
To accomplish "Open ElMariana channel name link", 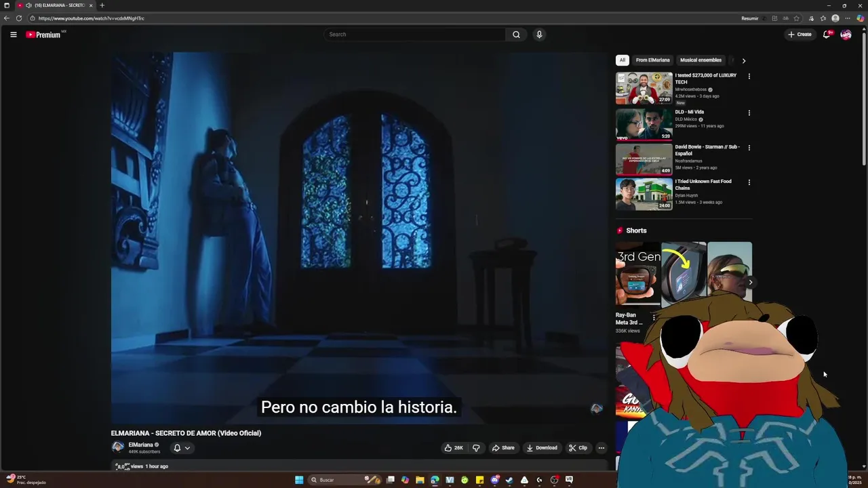I will click(140, 445).
